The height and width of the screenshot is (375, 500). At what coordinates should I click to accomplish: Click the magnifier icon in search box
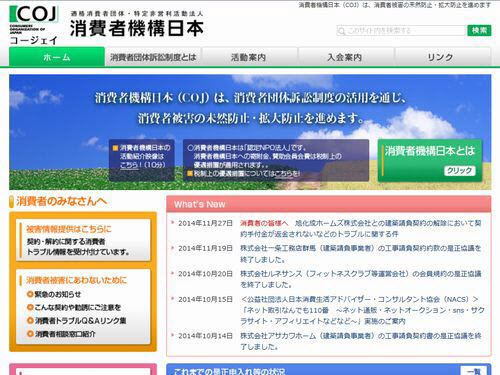[x=341, y=31]
